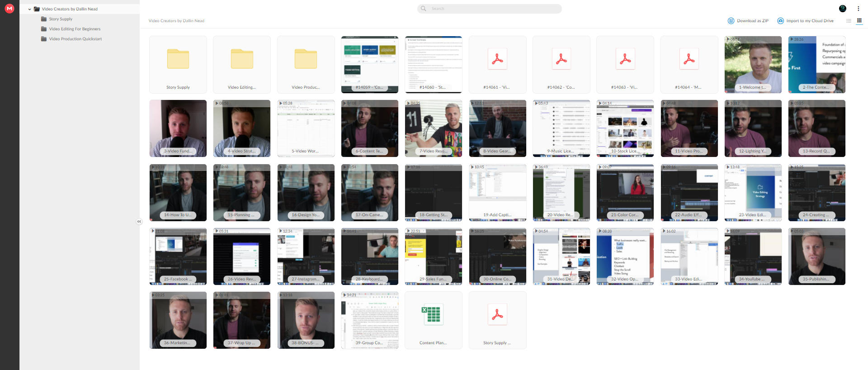Play the 35-Publishin... video
This screenshot has height=370, width=868.
pos(817,256)
